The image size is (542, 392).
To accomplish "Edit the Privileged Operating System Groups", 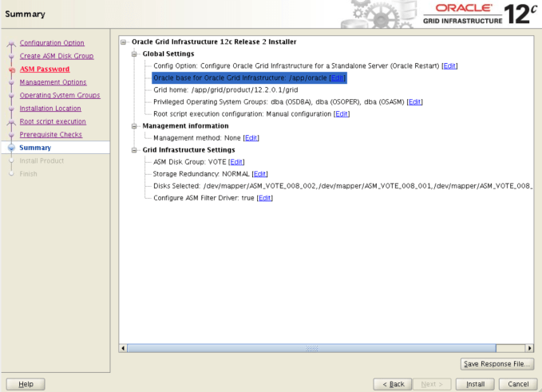I will click(x=414, y=101).
